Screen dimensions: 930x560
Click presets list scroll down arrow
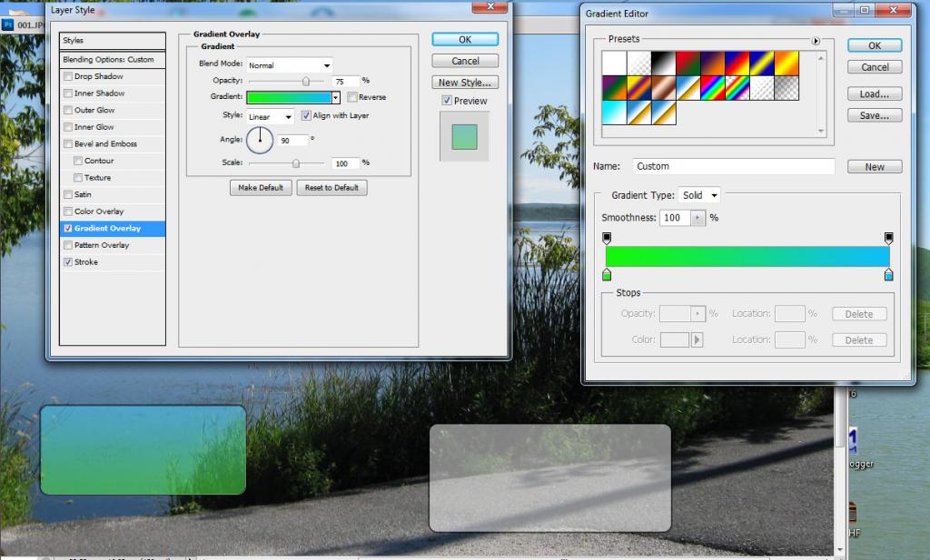(821, 131)
